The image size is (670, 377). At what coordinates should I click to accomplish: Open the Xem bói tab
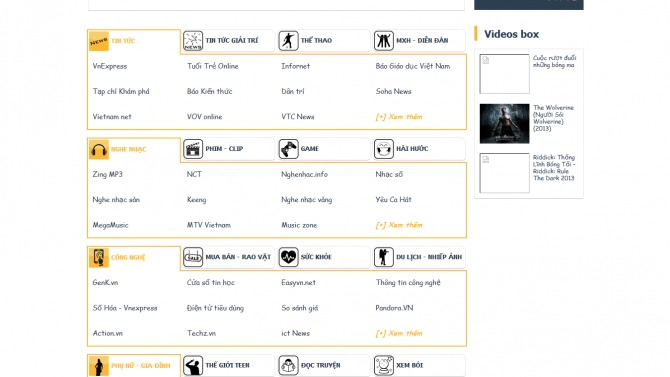point(419,365)
